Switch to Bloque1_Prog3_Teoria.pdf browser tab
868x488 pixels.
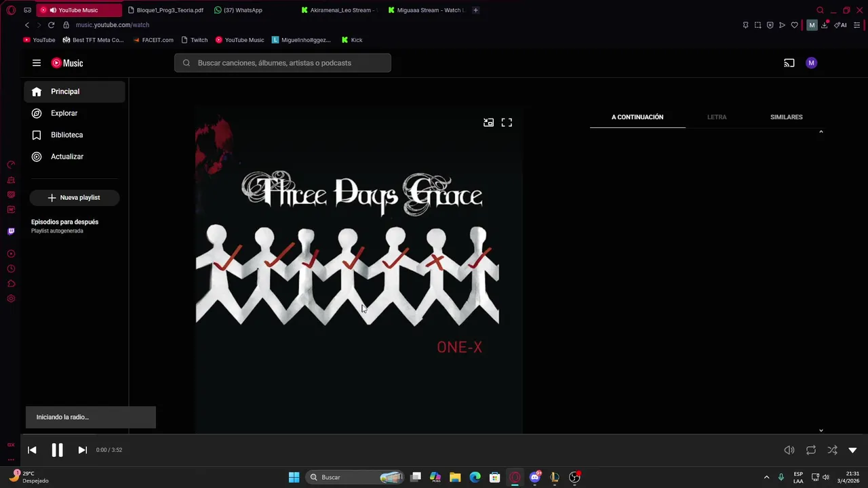coord(165,10)
